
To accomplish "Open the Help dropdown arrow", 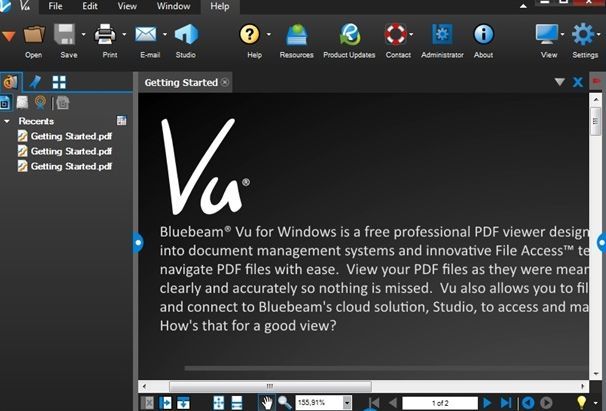I will tap(269, 34).
